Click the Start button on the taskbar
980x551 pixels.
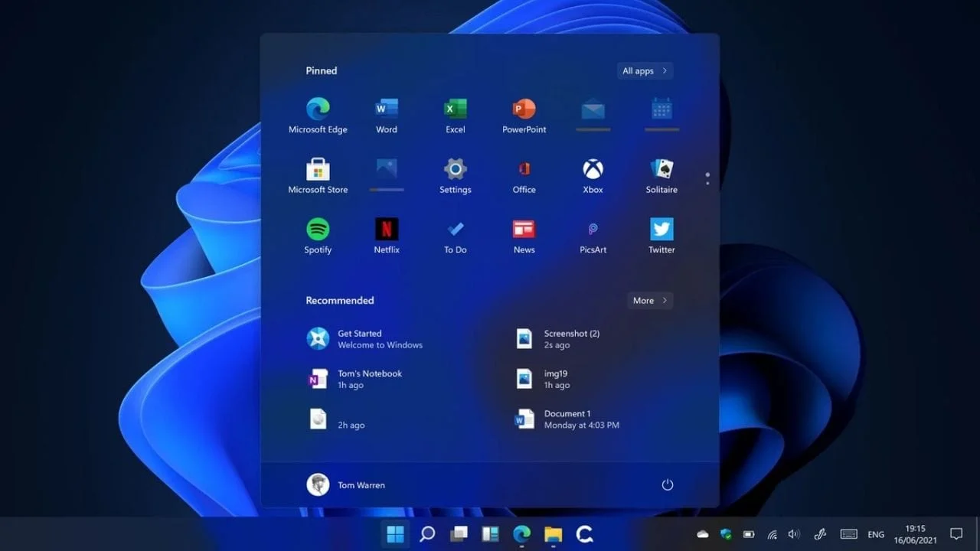click(x=396, y=534)
